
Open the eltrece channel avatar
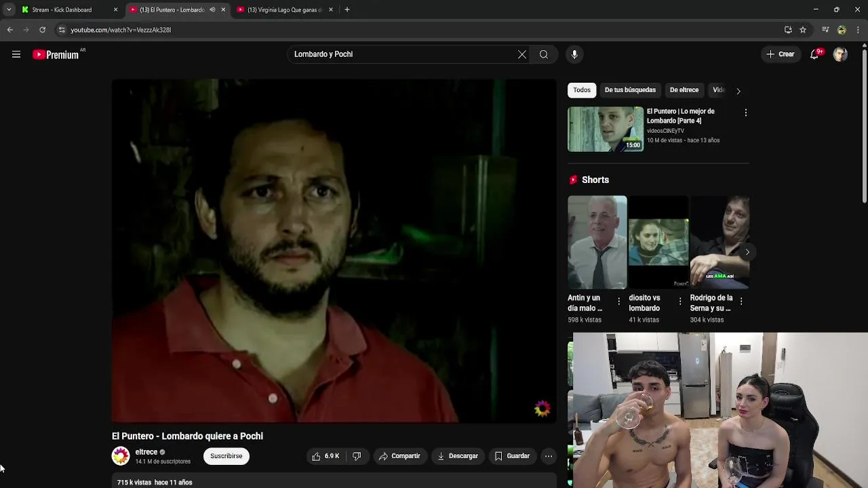[121, 456]
